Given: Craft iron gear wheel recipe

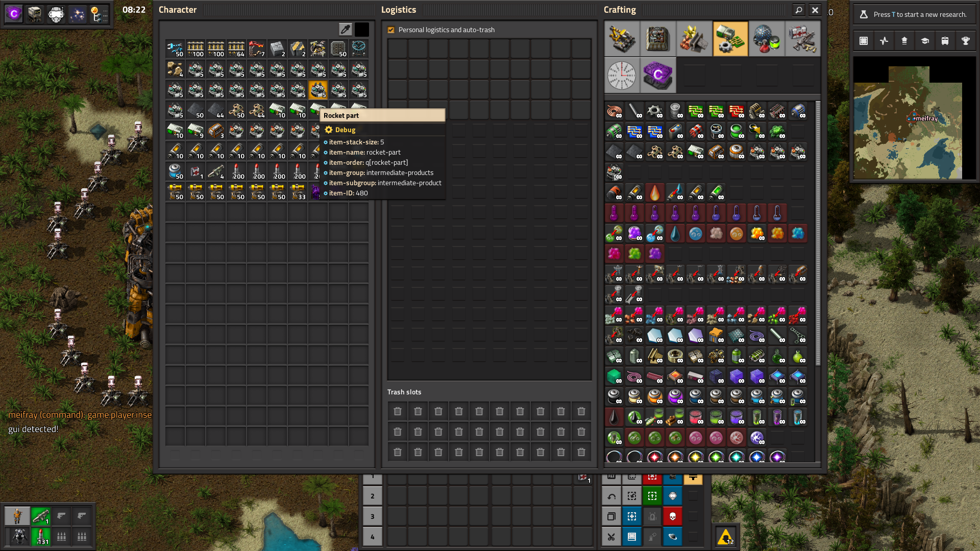Looking at the screenshot, I should 655,111.
